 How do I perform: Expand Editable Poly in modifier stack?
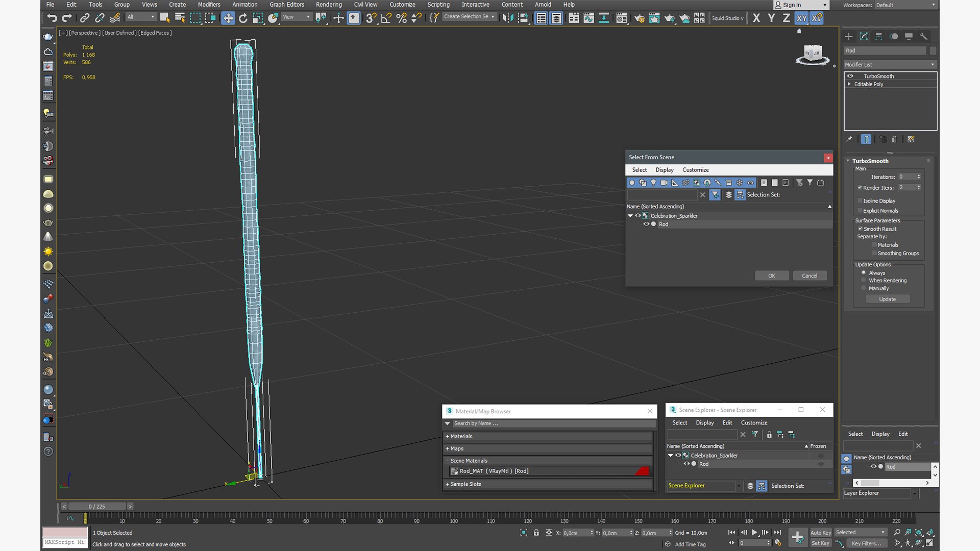[849, 84]
